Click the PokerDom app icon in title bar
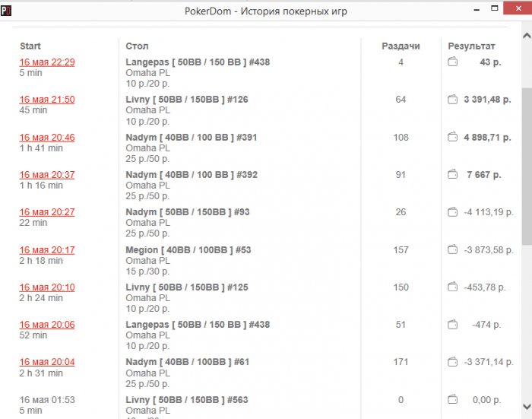This screenshot has height=419, width=532. [x=6, y=11]
